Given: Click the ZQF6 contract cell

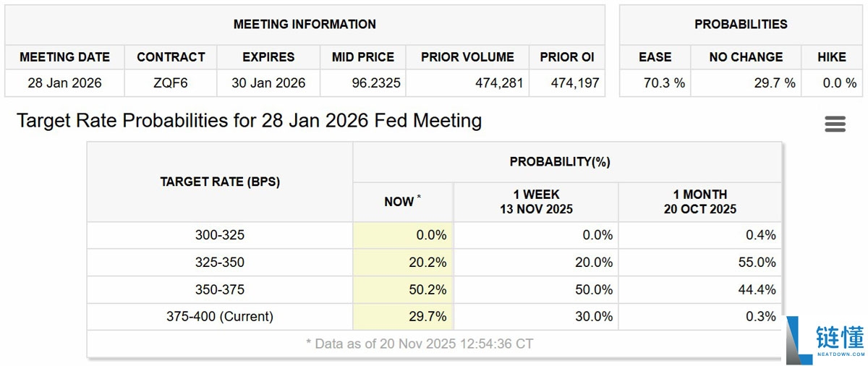Looking at the screenshot, I should pos(171,83).
